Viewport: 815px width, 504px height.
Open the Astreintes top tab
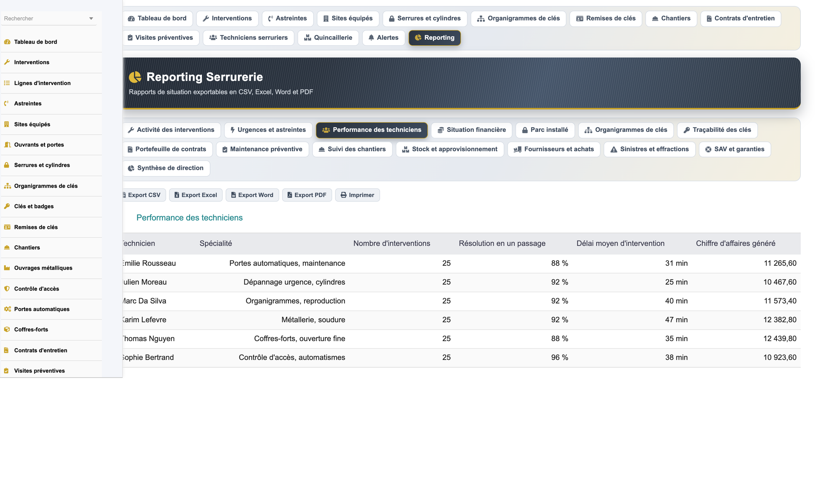(287, 18)
